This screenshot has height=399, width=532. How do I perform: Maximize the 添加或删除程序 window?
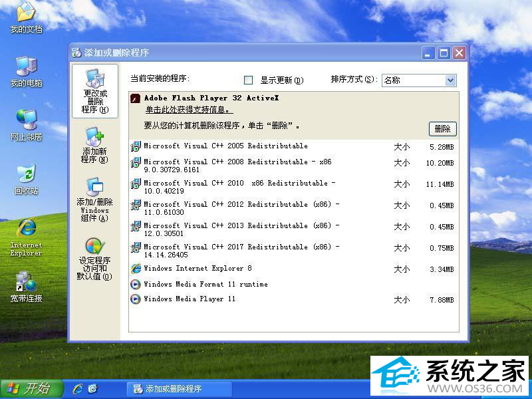(444, 53)
